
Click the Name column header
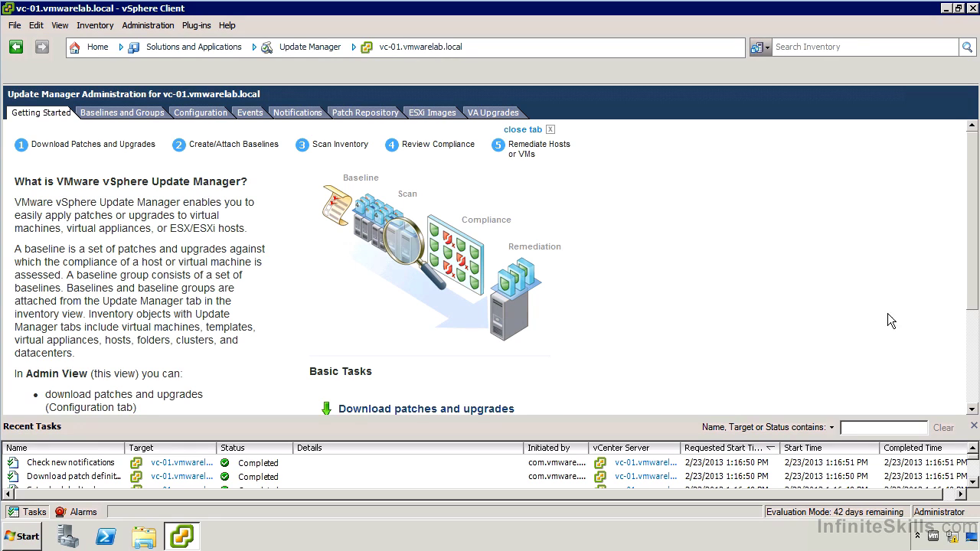point(64,448)
